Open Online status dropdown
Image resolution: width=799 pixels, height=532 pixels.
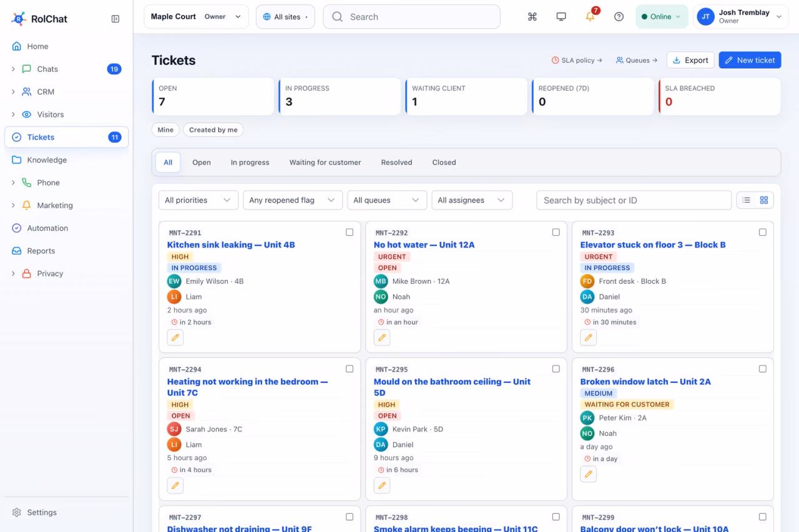tap(662, 17)
